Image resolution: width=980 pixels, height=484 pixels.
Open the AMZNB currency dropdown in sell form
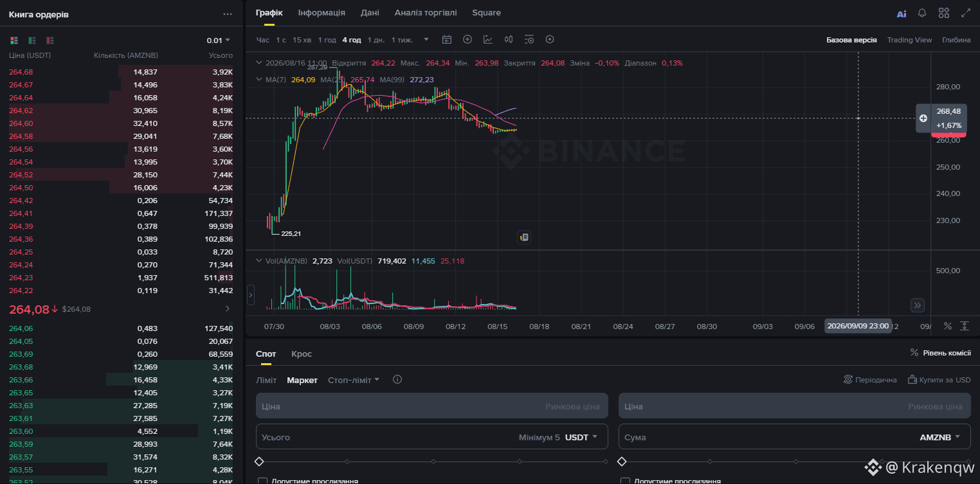940,437
